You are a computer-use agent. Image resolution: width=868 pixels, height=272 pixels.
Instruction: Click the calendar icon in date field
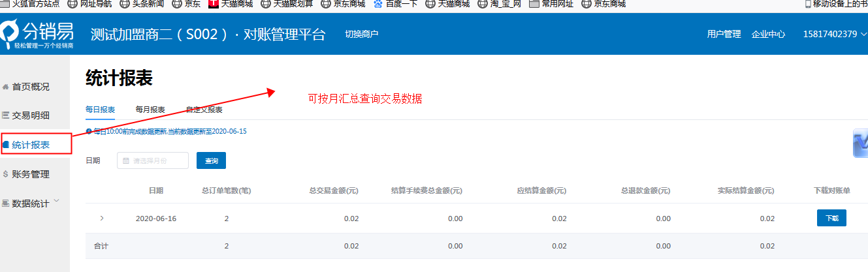(126, 160)
